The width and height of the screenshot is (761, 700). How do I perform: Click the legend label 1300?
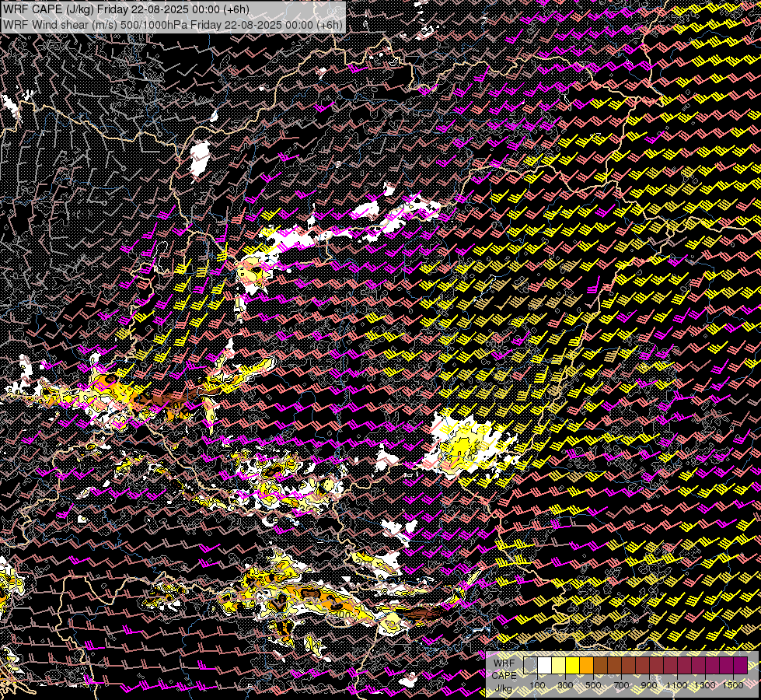tap(705, 685)
